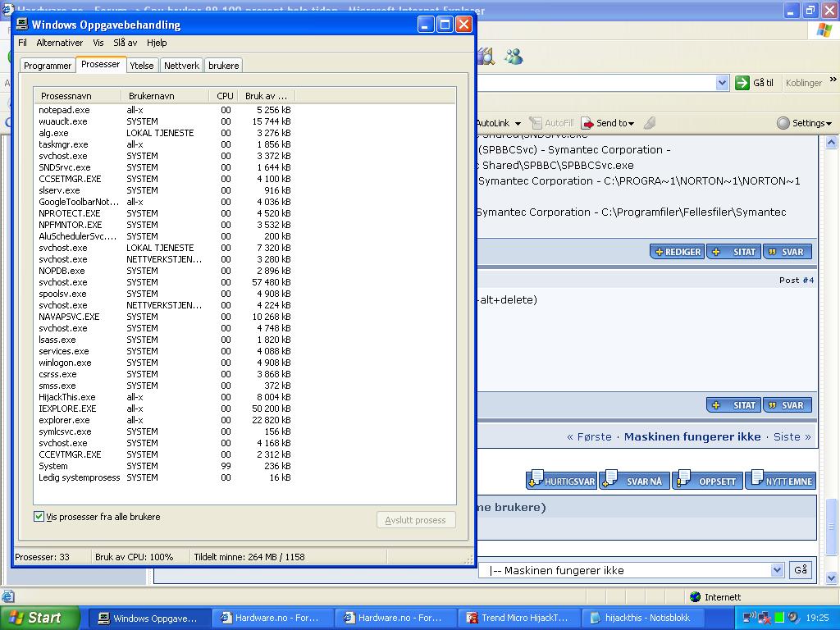Click the browser scrollbar down arrow

coord(832,577)
